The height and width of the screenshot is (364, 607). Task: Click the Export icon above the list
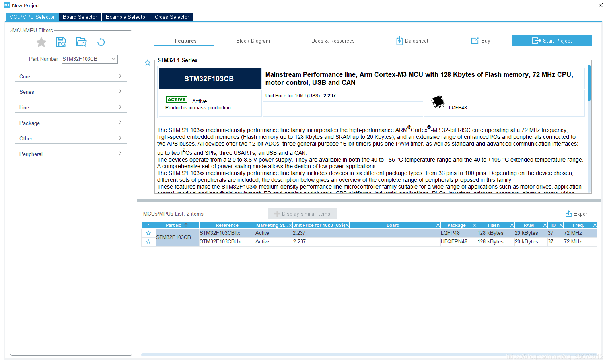tap(569, 214)
